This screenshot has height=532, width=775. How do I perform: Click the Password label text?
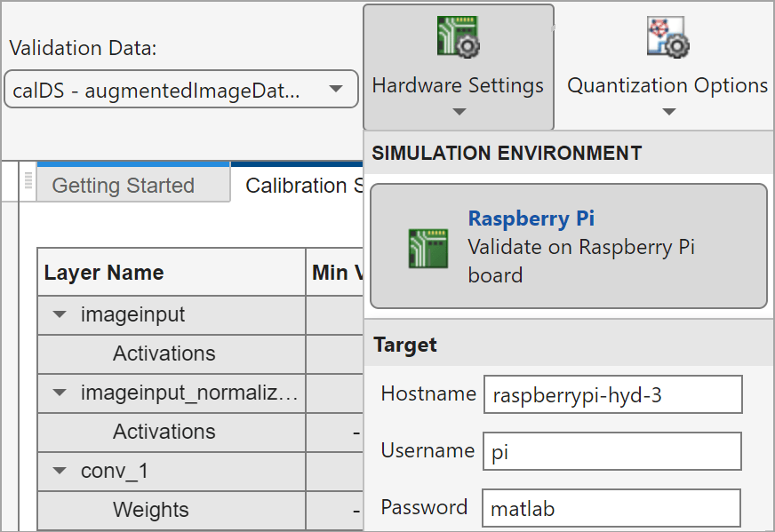424,507
